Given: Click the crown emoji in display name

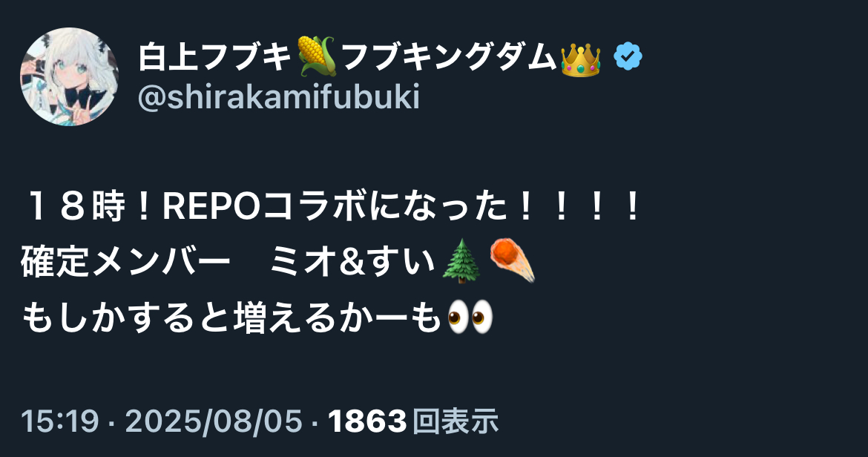Looking at the screenshot, I should coord(580,59).
